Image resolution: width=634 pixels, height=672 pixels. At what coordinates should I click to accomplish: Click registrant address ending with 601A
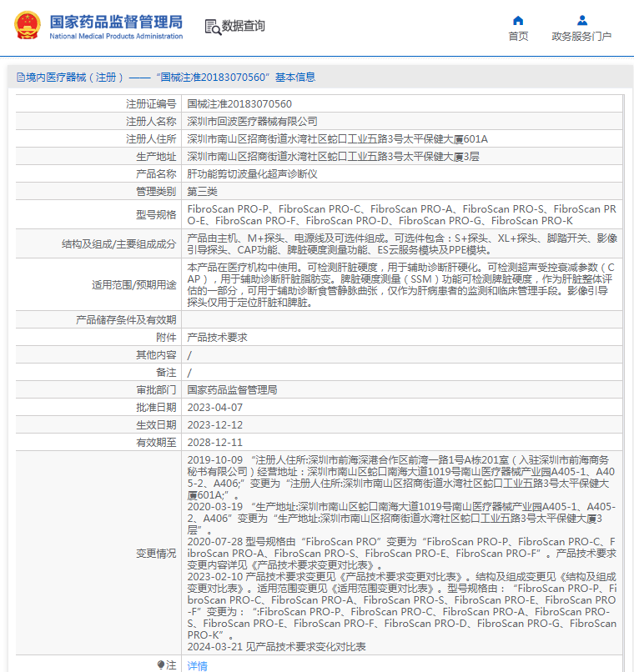point(337,139)
